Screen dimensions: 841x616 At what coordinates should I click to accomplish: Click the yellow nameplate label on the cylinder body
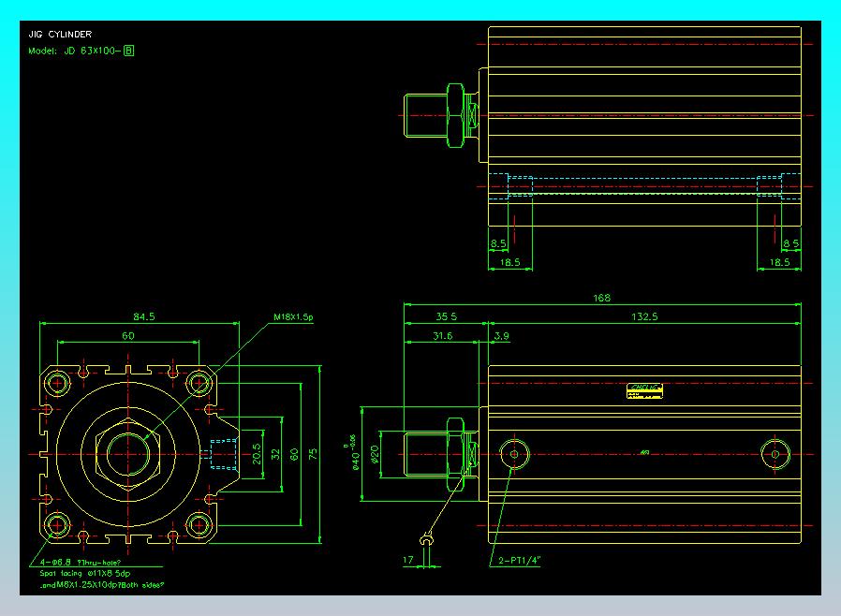(644, 390)
